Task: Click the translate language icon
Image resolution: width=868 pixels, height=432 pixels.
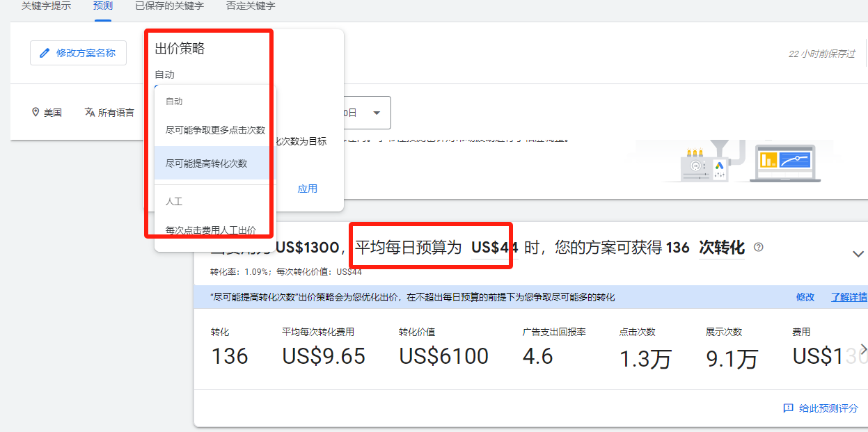Action: coord(90,113)
